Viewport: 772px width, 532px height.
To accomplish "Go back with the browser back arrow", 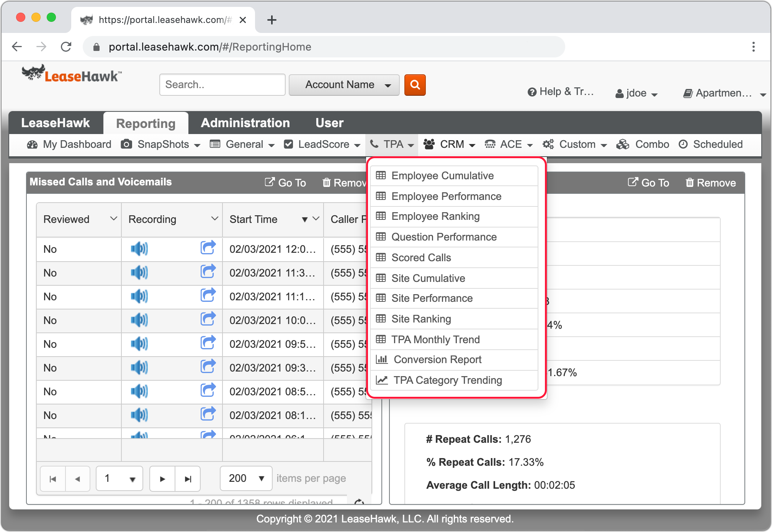I will [x=17, y=47].
